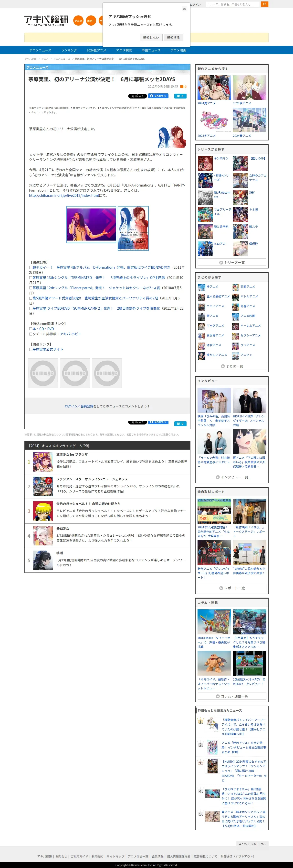
Task: Open the 転スラ series icon
Action: point(240,232)
